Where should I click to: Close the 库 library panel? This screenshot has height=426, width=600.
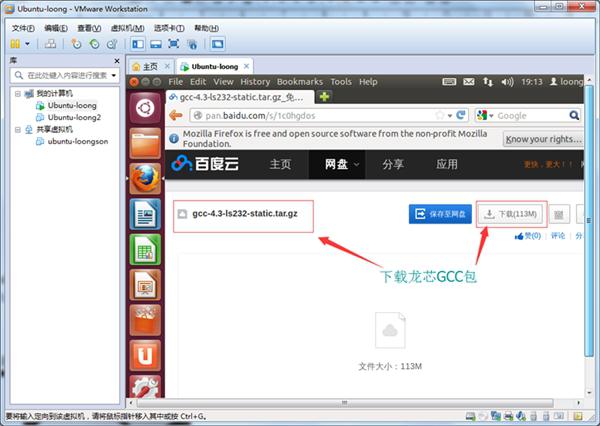117,61
